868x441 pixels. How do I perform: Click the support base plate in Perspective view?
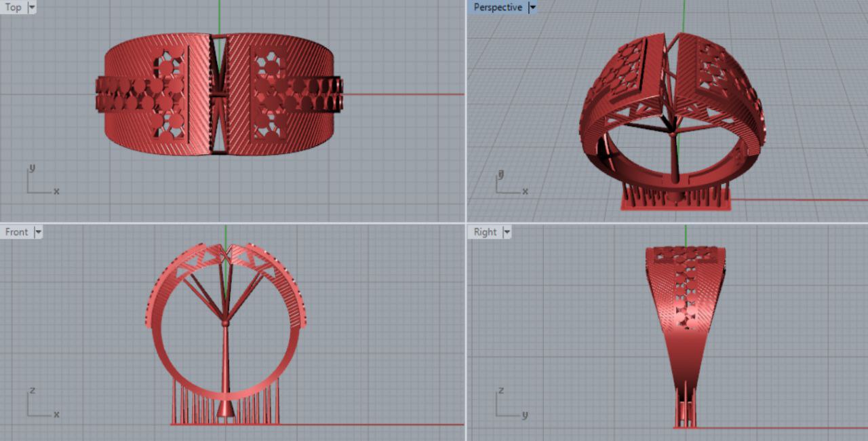coord(675,205)
